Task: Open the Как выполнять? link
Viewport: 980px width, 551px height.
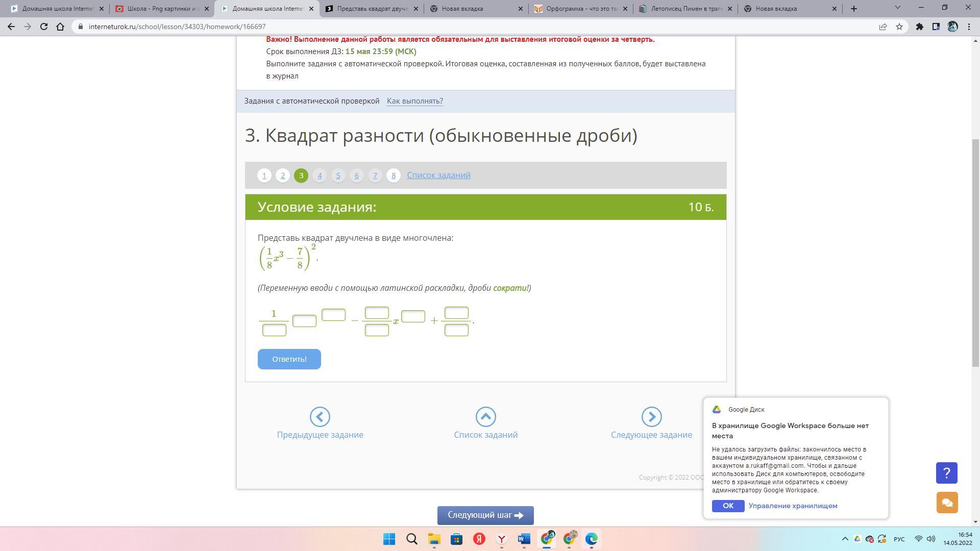Action: [414, 101]
